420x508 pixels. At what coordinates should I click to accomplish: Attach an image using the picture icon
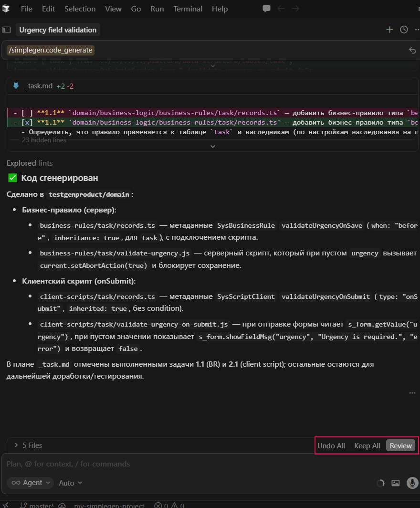[395, 483]
